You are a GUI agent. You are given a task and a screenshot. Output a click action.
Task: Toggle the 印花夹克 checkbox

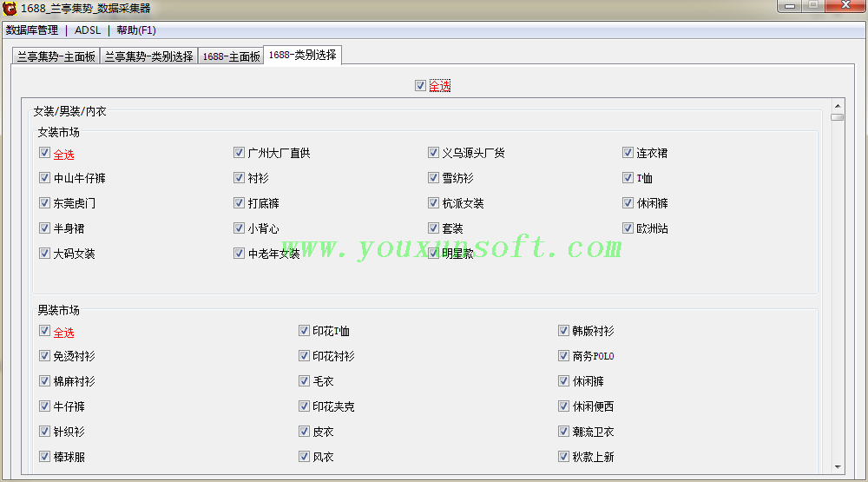[304, 406]
